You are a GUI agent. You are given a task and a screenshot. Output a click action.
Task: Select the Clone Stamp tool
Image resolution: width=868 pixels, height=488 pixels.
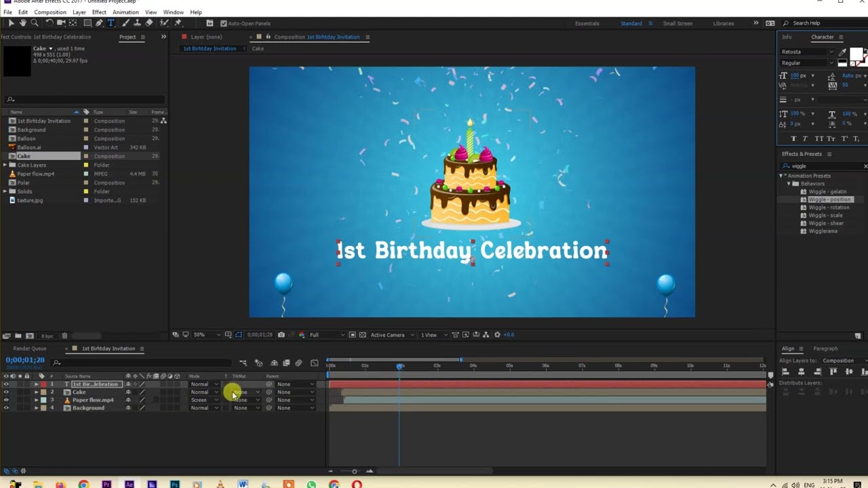click(138, 23)
